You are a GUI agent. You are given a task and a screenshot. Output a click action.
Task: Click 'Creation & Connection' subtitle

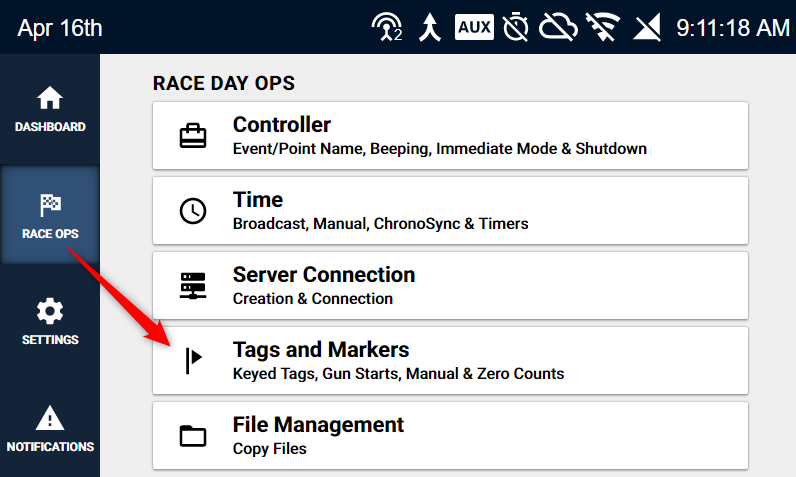(313, 299)
